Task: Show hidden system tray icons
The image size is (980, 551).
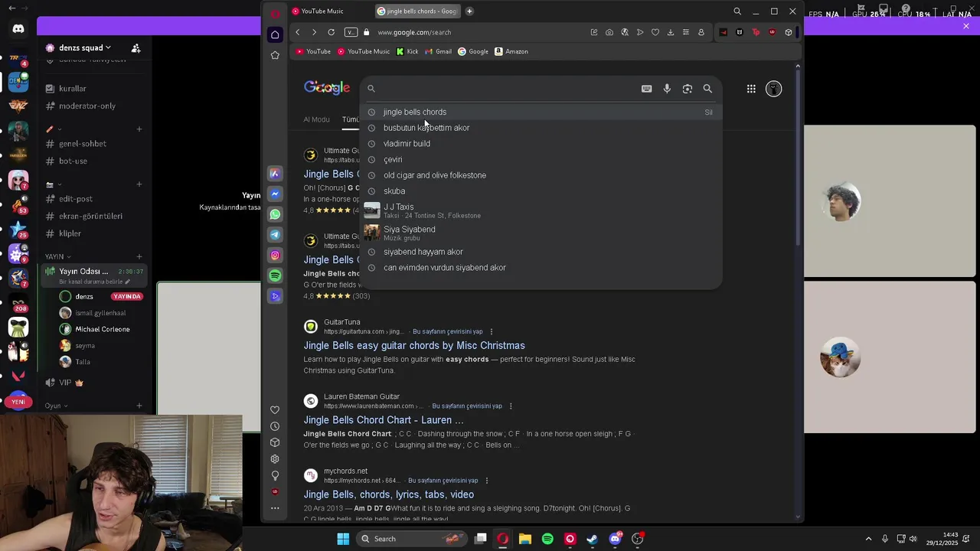Action: tap(868, 539)
